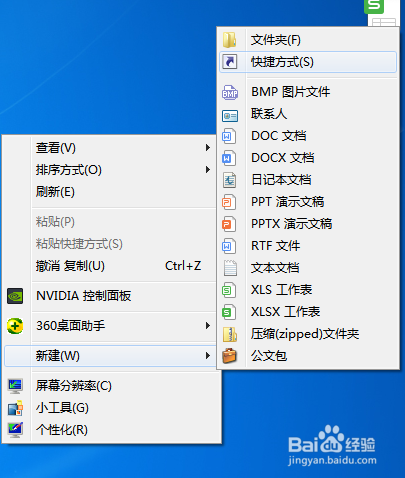
Task: Click the XLS worksheet icon
Action: tap(229, 290)
